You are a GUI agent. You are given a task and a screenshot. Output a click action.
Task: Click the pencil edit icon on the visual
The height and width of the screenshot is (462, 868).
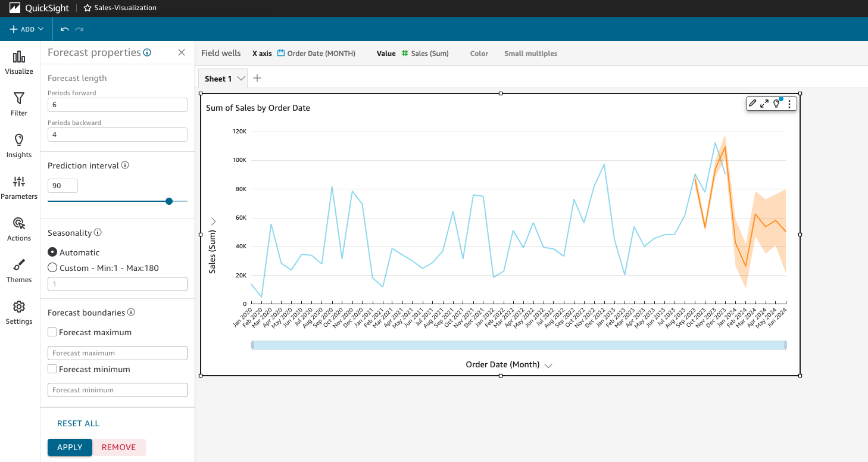(x=752, y=103)
